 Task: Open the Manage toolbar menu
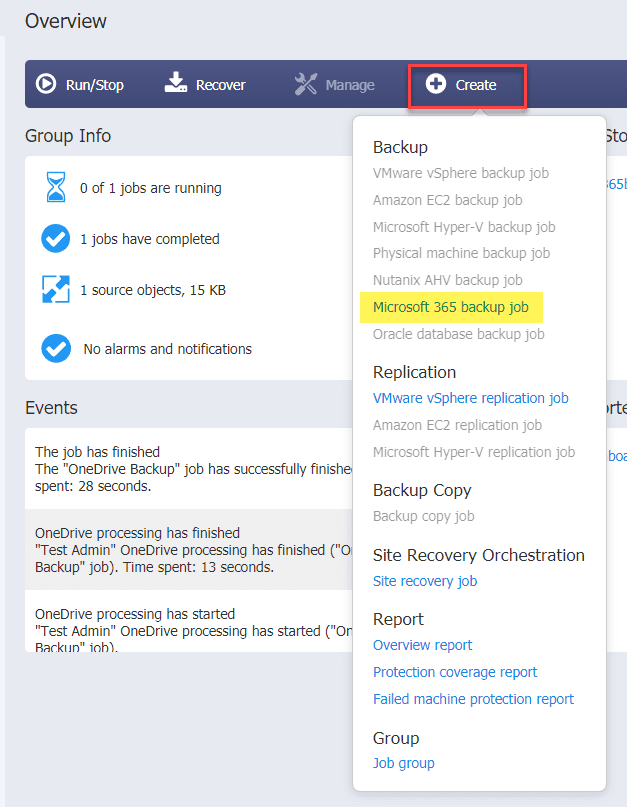pyautogui.click(x=335, y=84)
